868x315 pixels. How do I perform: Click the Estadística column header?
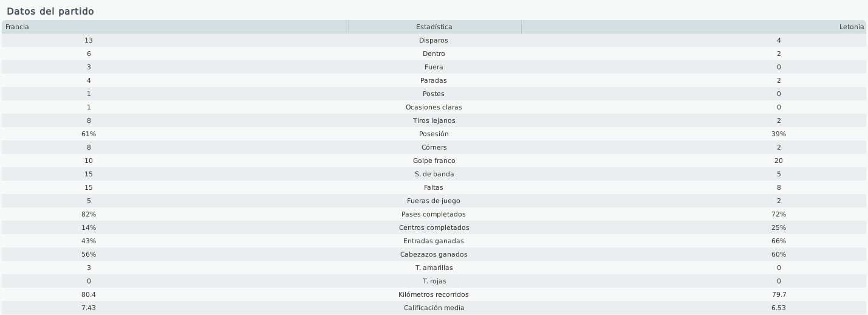click(x=434, y=27)
